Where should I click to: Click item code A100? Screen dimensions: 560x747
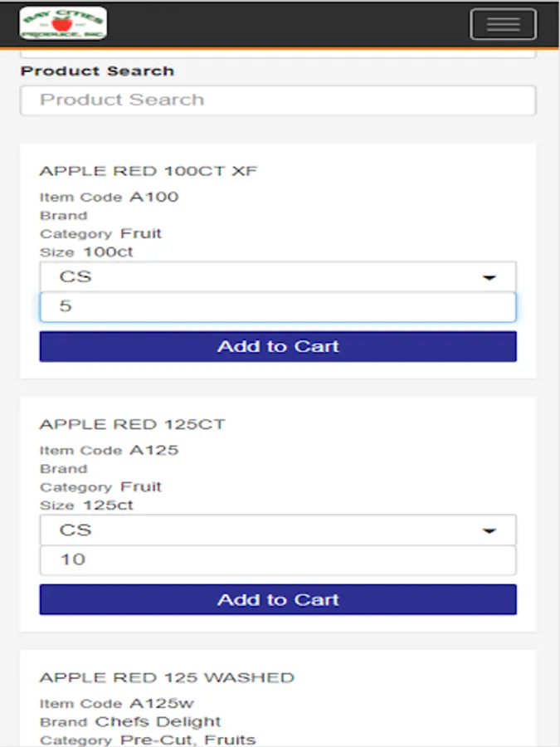coord(153,198)
